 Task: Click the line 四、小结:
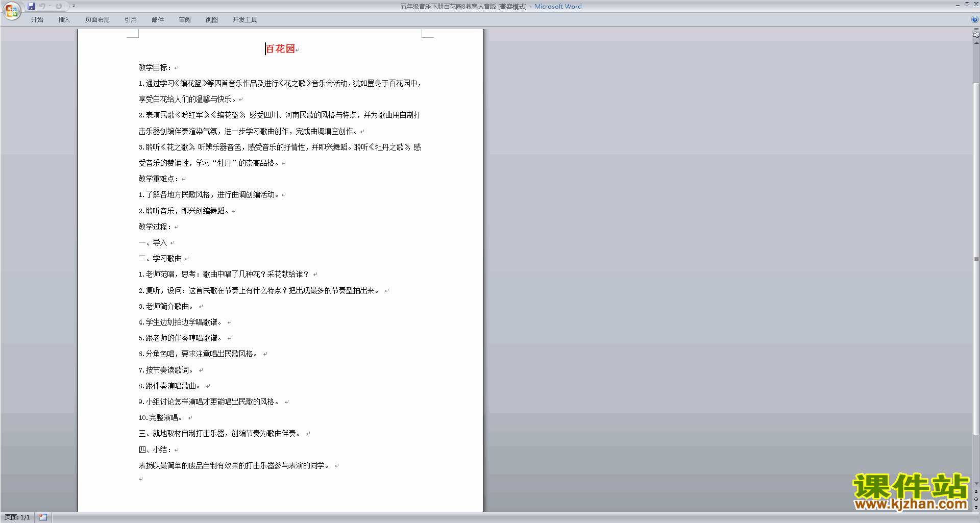coord(155,450)
